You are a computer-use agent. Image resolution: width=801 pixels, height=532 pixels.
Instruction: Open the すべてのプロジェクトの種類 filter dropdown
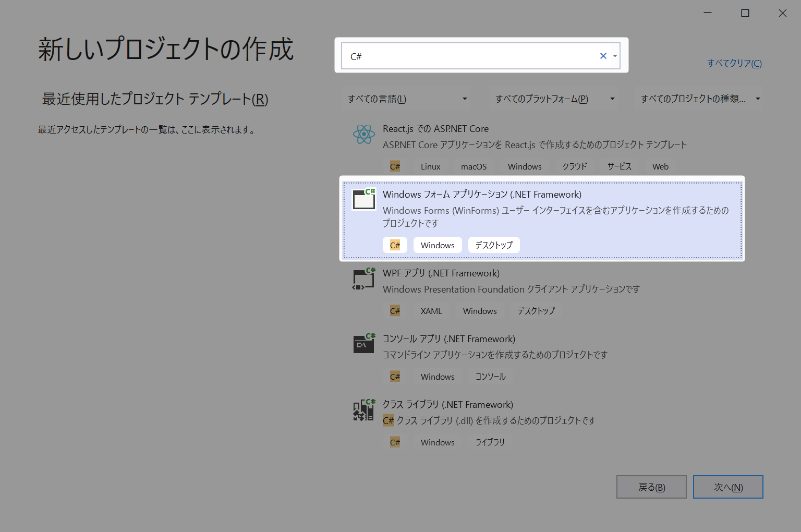point(700,99)
